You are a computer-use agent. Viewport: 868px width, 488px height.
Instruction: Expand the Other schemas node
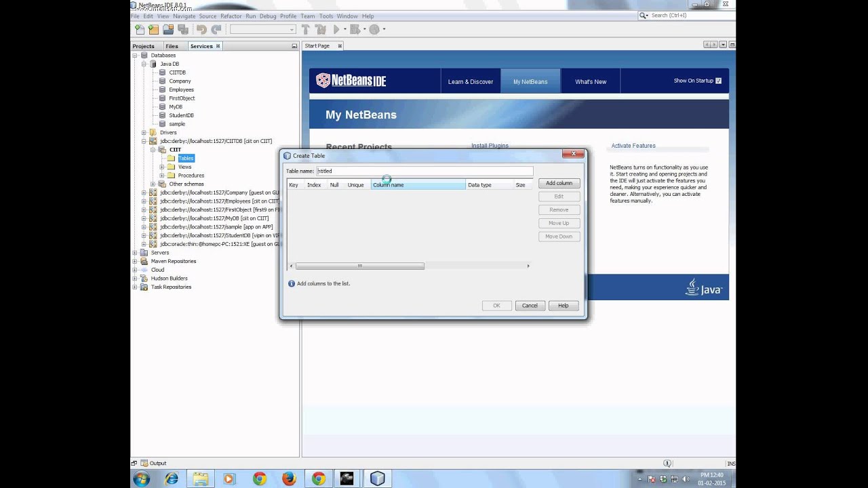pyautogui.click(x=153, y=184)
